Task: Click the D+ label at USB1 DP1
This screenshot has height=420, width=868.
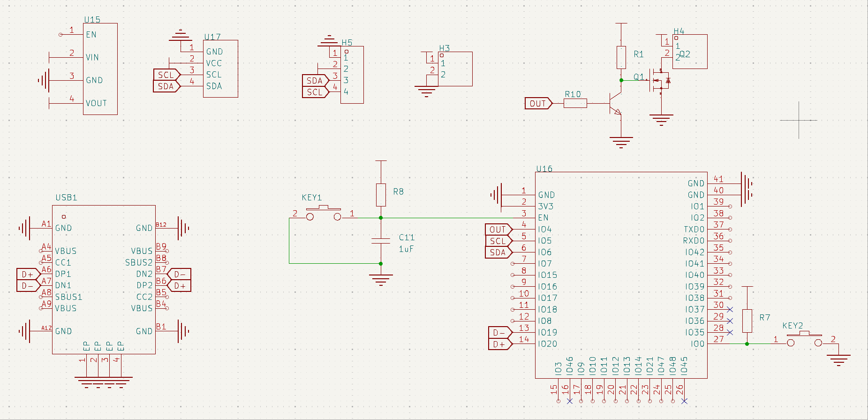Action: (x=29, y=275)
